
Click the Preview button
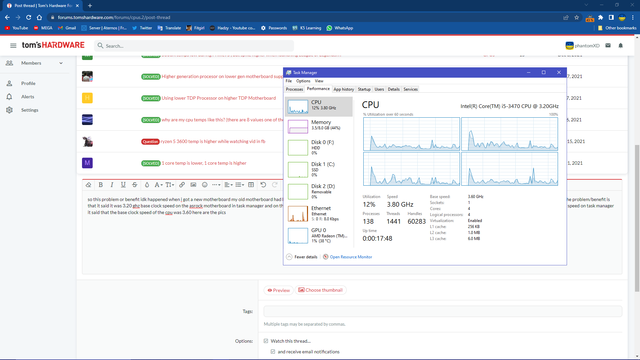(x=278, y=290)
